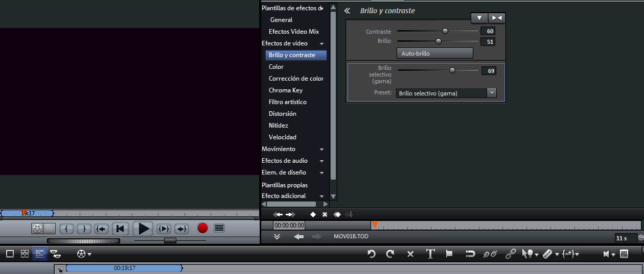Open the title editor T icon
The height and width of the screenshot is (274, 644).
tap(430, 254)
